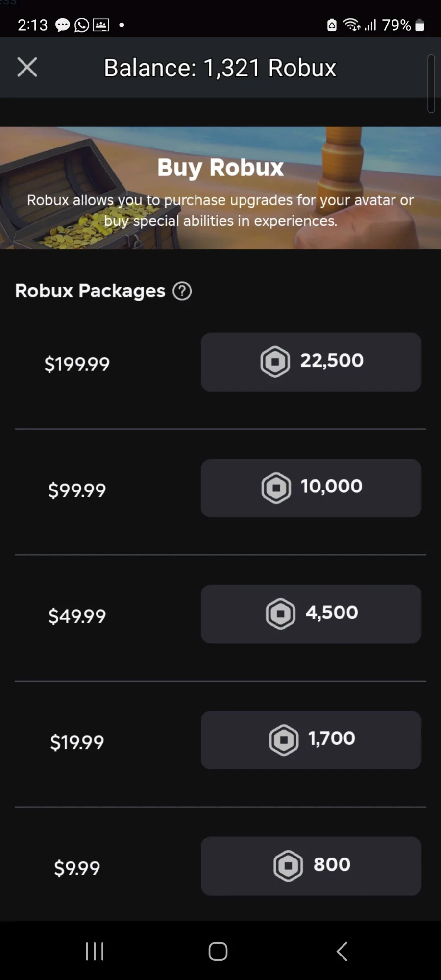The height and width of the screenshot is (980, 441).
Task: Buy the 10,000 Robux package
Action: pos(311,488)
